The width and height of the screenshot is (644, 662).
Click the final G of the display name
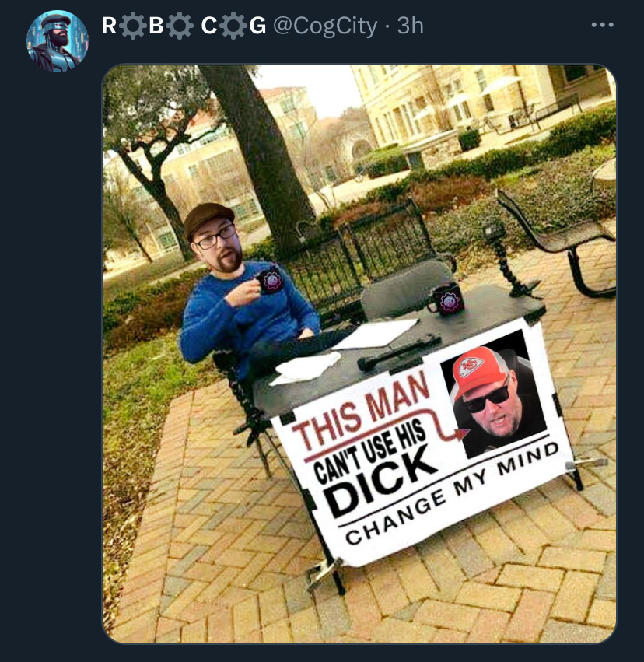[257, 26]
